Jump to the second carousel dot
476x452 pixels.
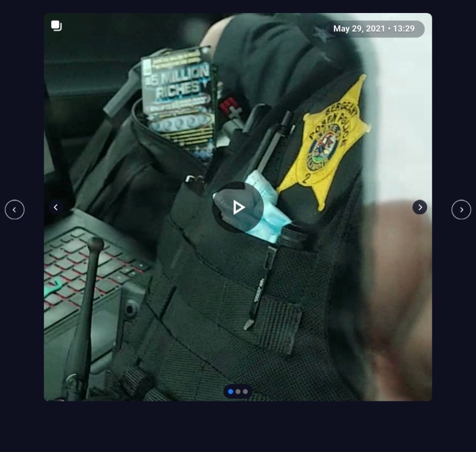[238, 392]
